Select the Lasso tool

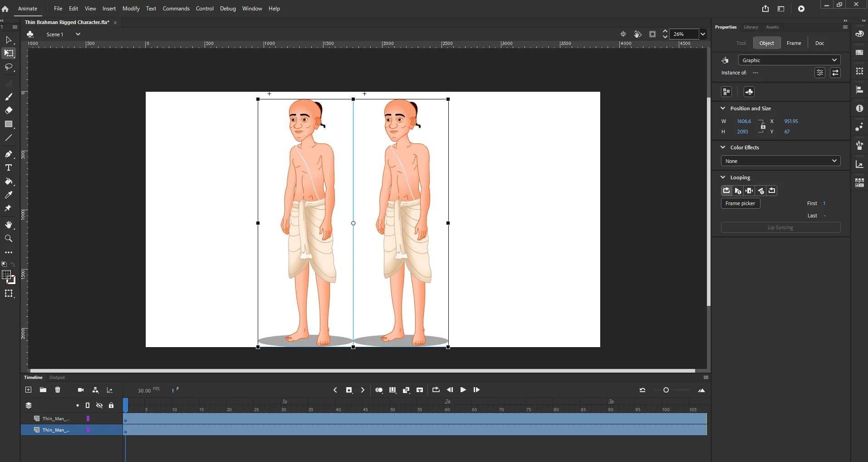9,68
